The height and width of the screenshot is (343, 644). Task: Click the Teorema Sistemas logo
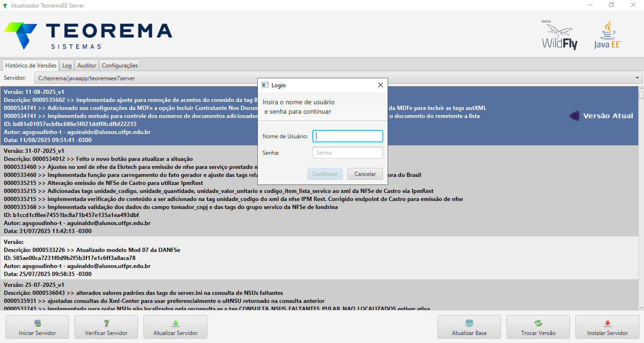[x=88, y=35]
